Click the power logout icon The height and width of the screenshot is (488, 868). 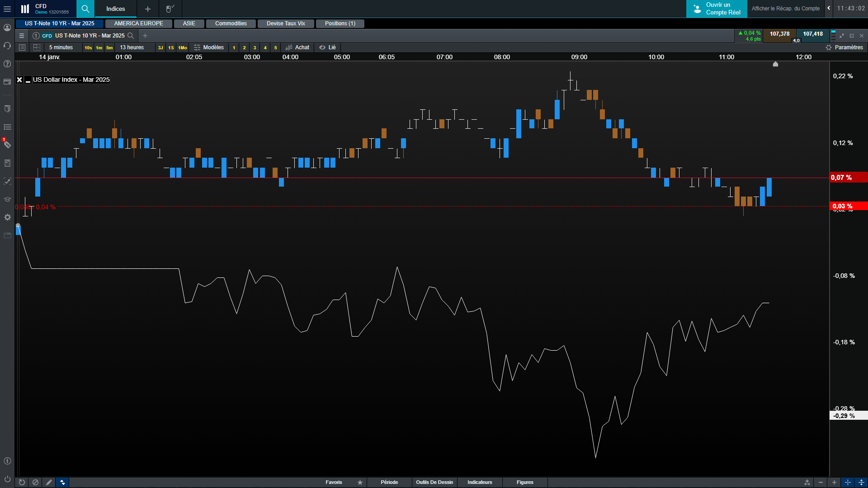pos(7,479)
